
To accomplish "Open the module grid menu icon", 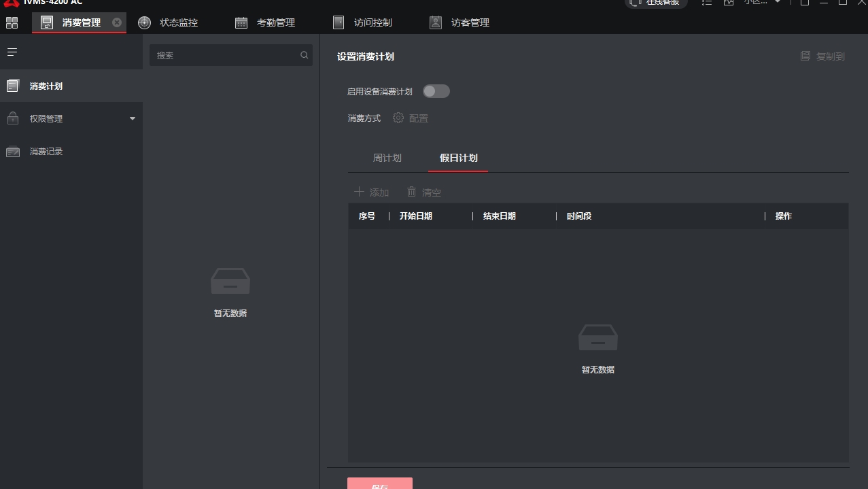I will 12,22.
